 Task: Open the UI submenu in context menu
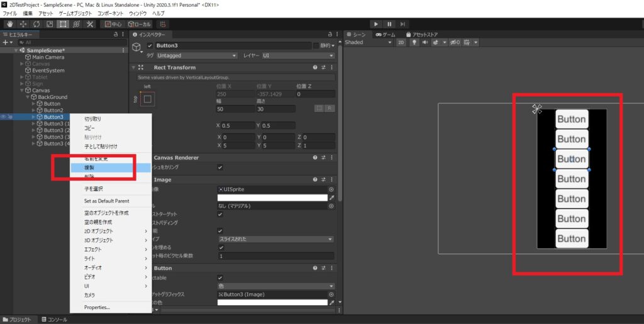pyautogui.click(x=111, y=286)
